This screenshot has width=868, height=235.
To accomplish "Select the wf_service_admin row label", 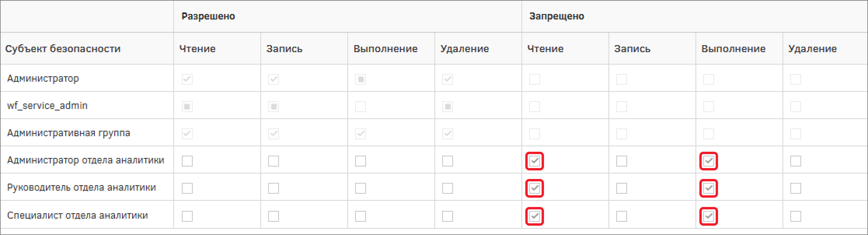I will coord(47,105).
